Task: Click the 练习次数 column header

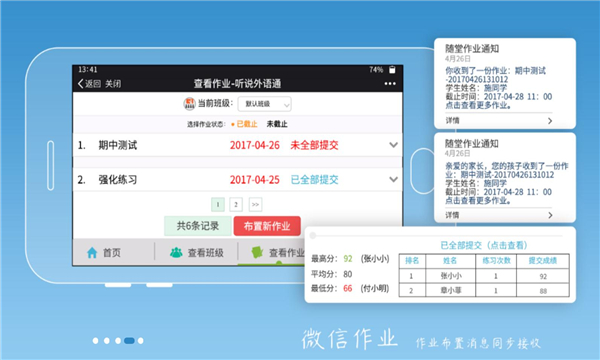Action: pos(496,261)
